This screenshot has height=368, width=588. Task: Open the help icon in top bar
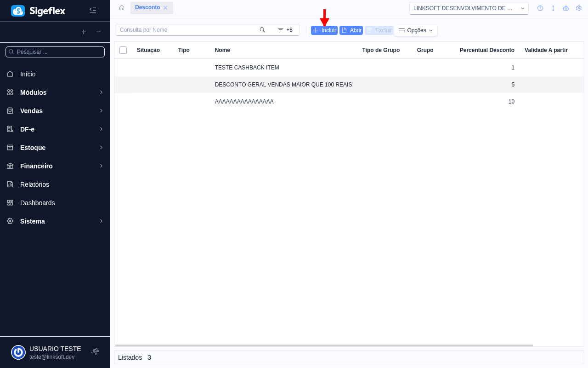[x=540, y=8]
